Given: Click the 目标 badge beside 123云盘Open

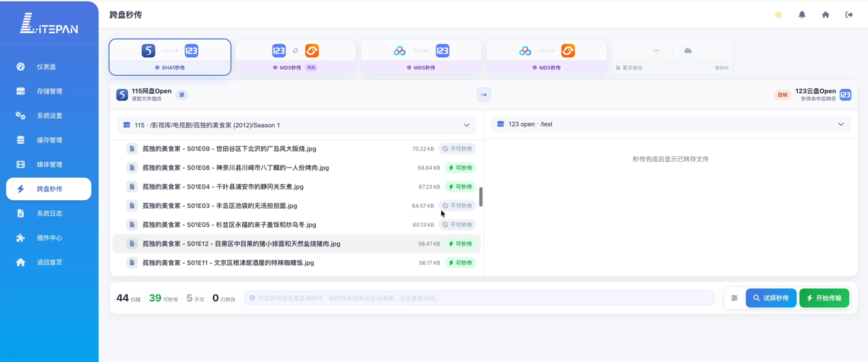Looking at the screenshot, I should click(782, 95).
